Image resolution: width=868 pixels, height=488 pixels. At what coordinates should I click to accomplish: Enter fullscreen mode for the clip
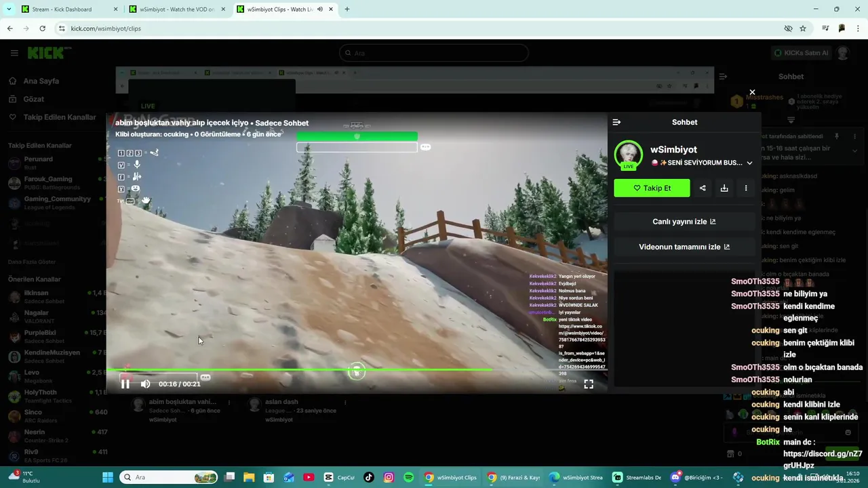pyautogui.click(x=589, y=384)
